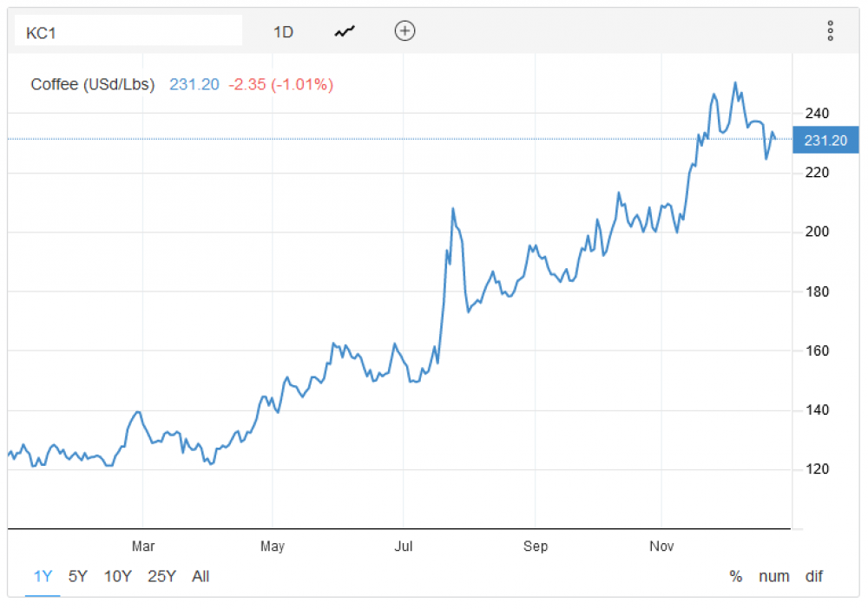Click the Coffee (USd/Lbs) series label
The image size is (868, 609).
tap(93, 85)
